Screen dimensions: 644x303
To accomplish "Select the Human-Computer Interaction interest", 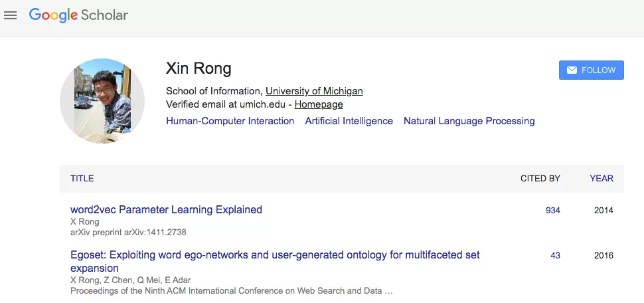I will click(230, 121).
